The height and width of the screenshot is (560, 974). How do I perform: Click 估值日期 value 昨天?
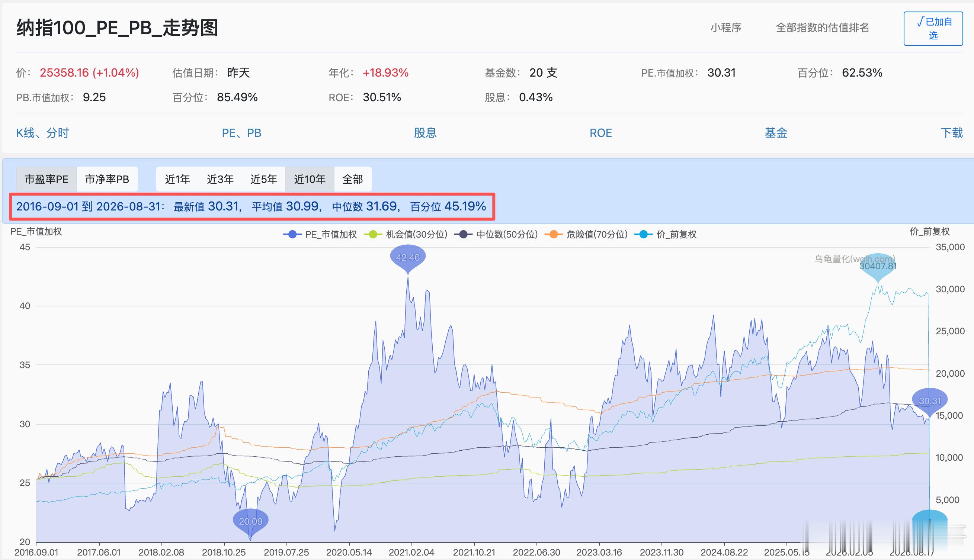[x=238, y=73]
